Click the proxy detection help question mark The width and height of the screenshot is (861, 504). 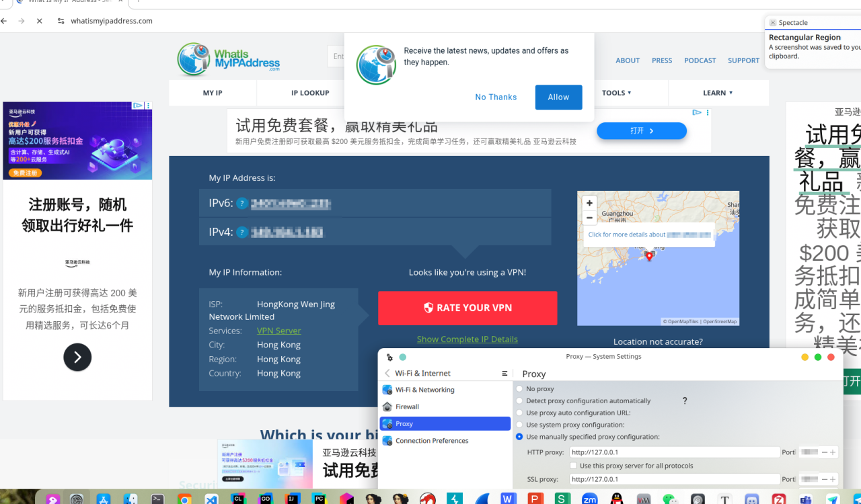[685, 401]
